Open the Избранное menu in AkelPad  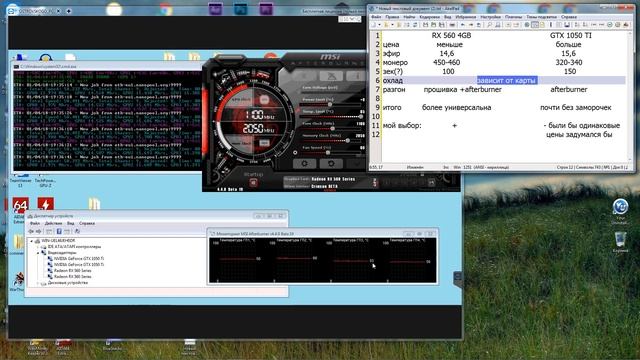(x=465, y=17)
